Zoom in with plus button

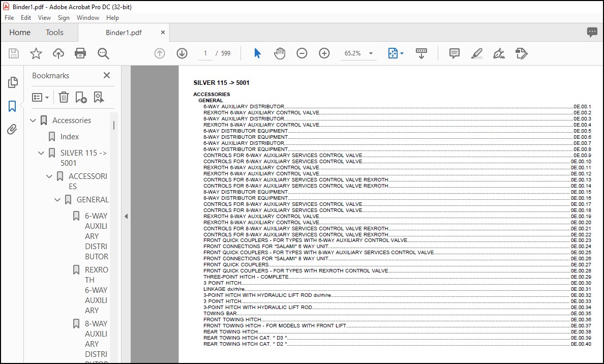[324, 53]
